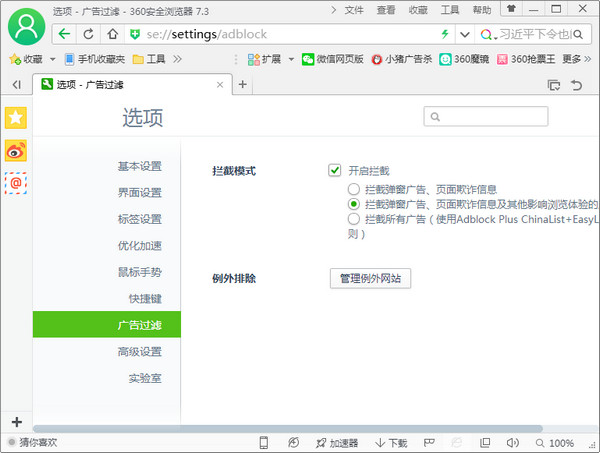Open the 高级设置 settings section
The width and height of the screenshot is (600, 453).
click(139, 351)
